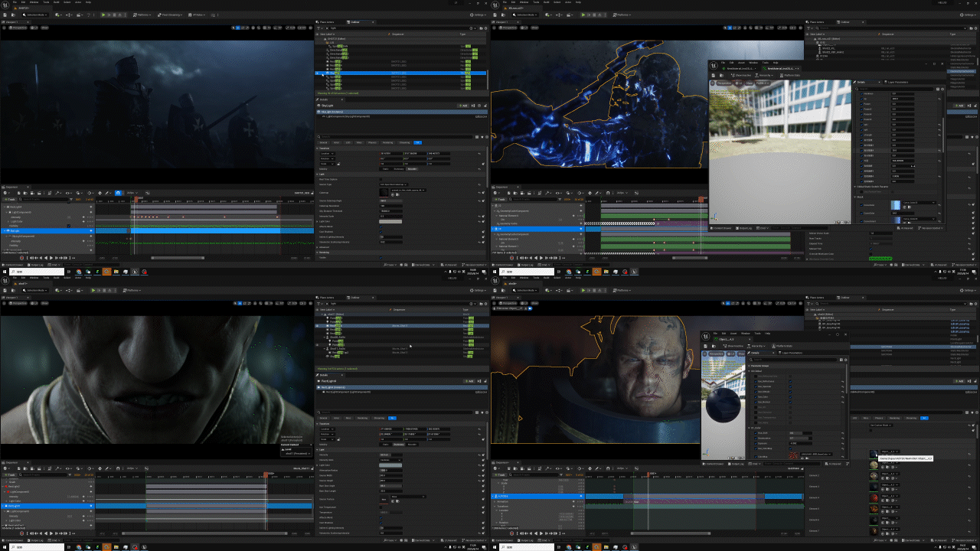Viewport: 980px width, 551px height.
Task: Click the Exposure value in sphere material window
Action: (801, 443)
